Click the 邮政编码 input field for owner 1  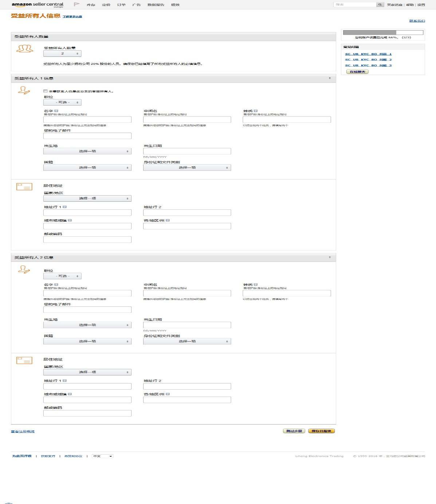[x=87, y=239]
